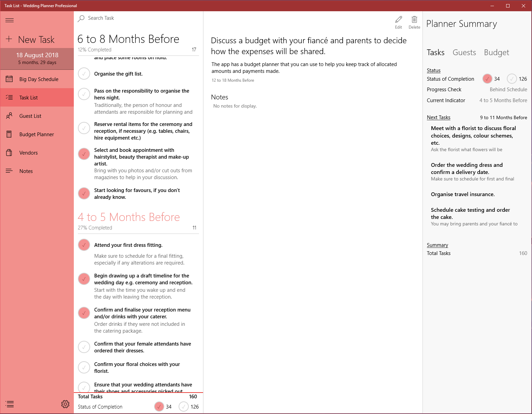Open the Vendors shopping bag icon

9,153
